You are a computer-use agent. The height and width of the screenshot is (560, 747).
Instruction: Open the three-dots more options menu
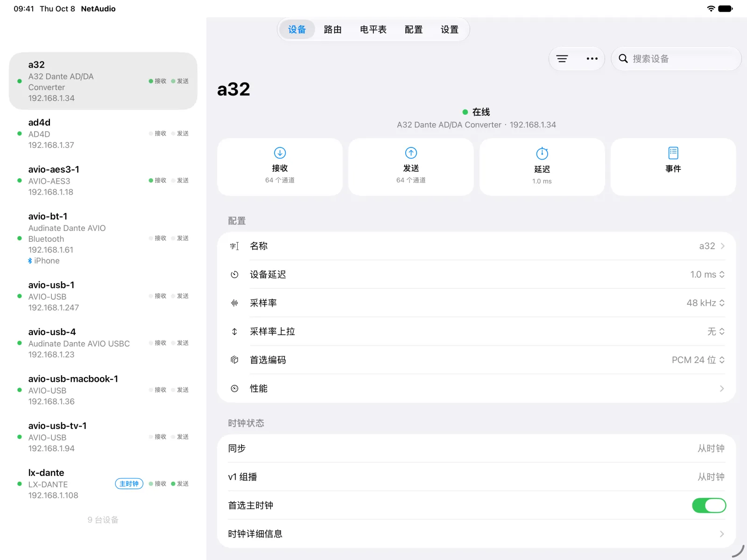592,59
